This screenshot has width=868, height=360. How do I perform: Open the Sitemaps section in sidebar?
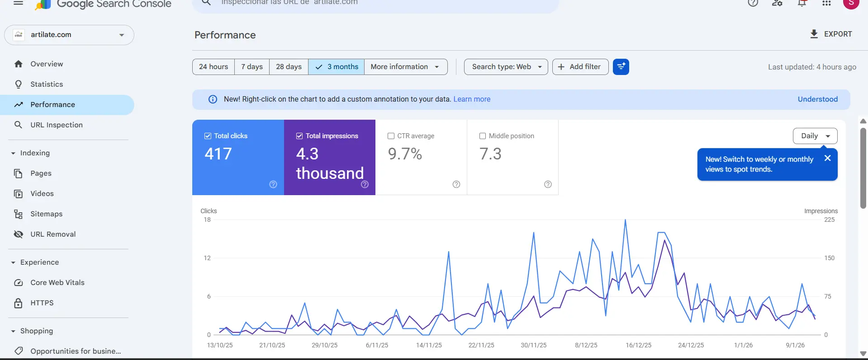pyautogui.click(x=46, y=214)
